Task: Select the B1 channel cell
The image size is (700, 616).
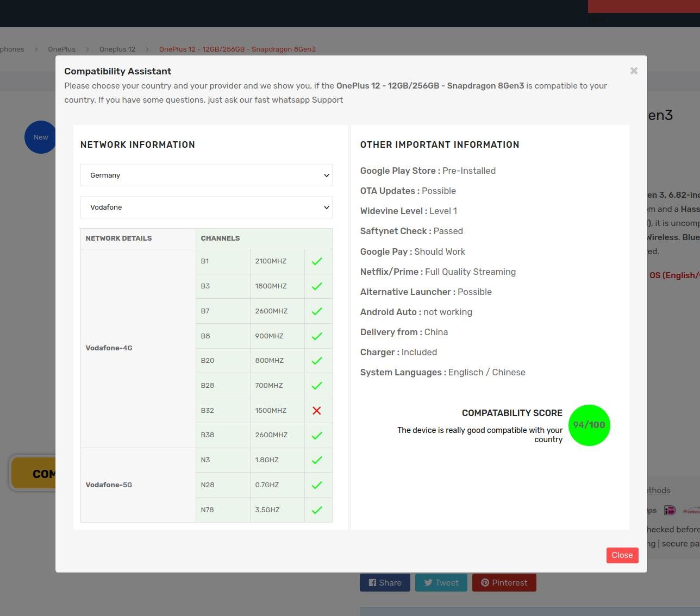Action: click(x=223, y=261)
